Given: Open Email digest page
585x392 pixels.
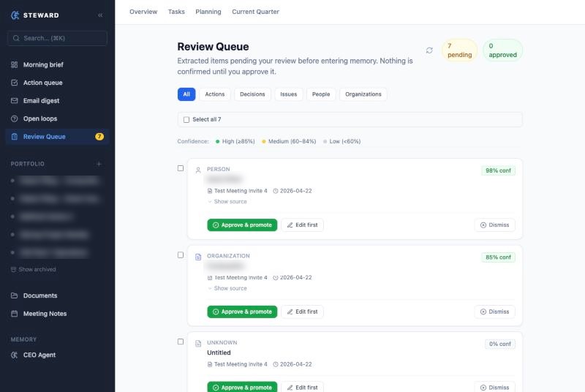Looking at the screenshot, I should (57, 101).
